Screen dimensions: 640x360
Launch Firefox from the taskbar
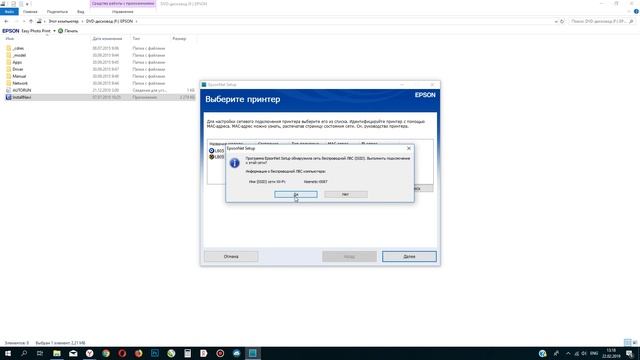tap(138, 353)
